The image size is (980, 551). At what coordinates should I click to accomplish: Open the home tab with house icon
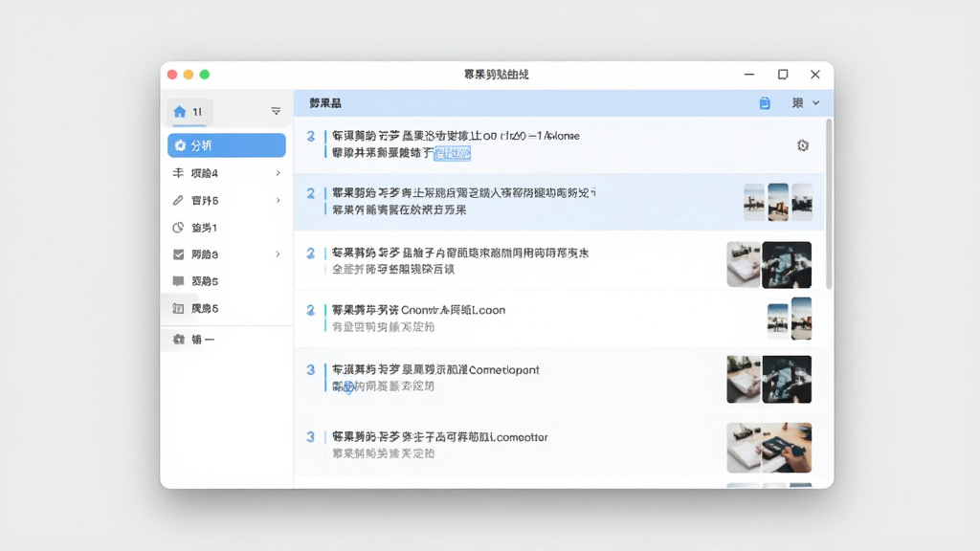pyautogui.click(x=189, y=112)
